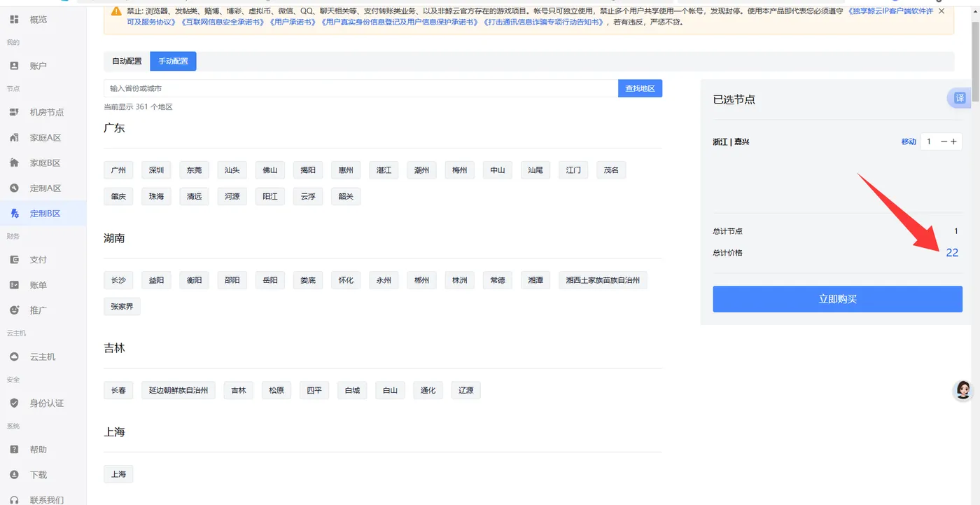Click the 定制A区 icon

click(x=14, y=188)
